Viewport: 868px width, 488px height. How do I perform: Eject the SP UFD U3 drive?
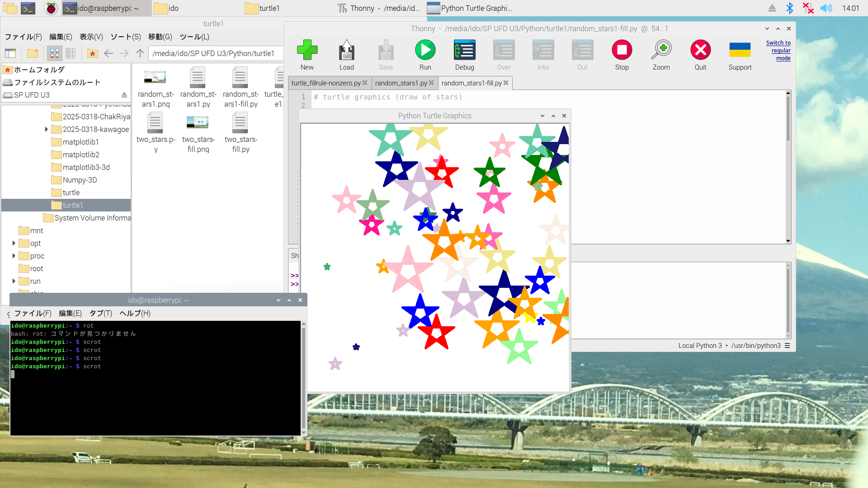tap(124, 95)
